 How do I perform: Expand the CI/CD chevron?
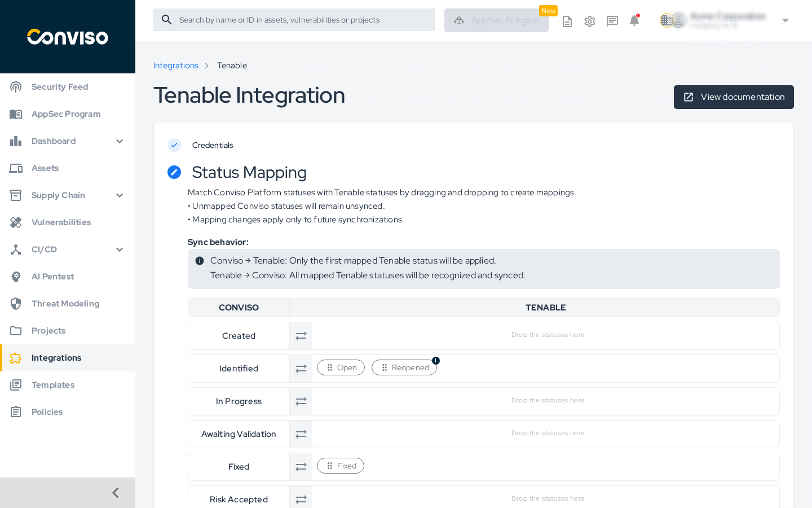click(120, 249)
